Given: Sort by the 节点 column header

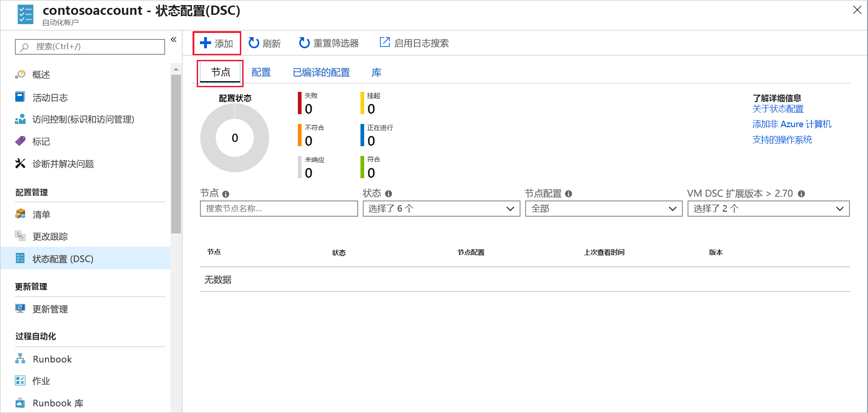Looking at the screenshot, I should coord(214,252).
